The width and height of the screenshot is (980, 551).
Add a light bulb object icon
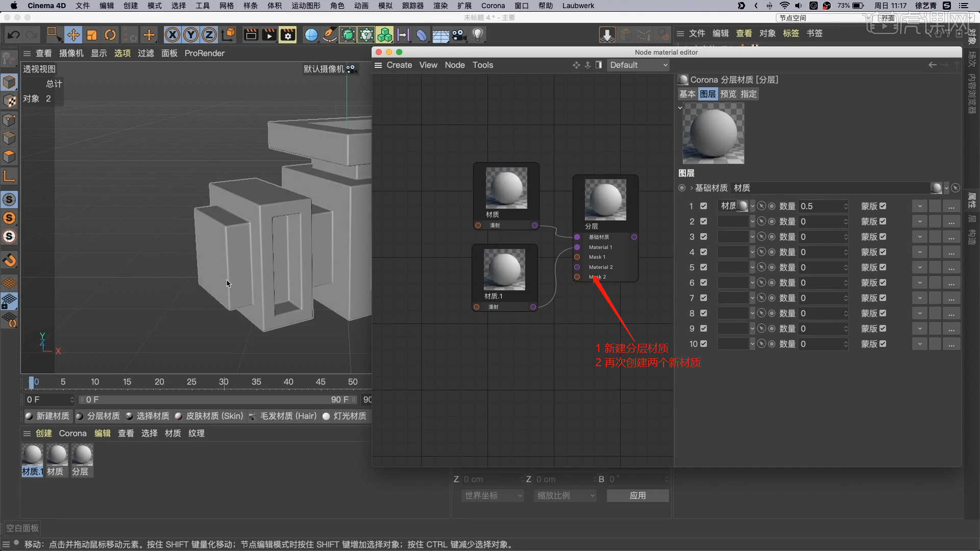pyautogui.click(x=477, y=35)
